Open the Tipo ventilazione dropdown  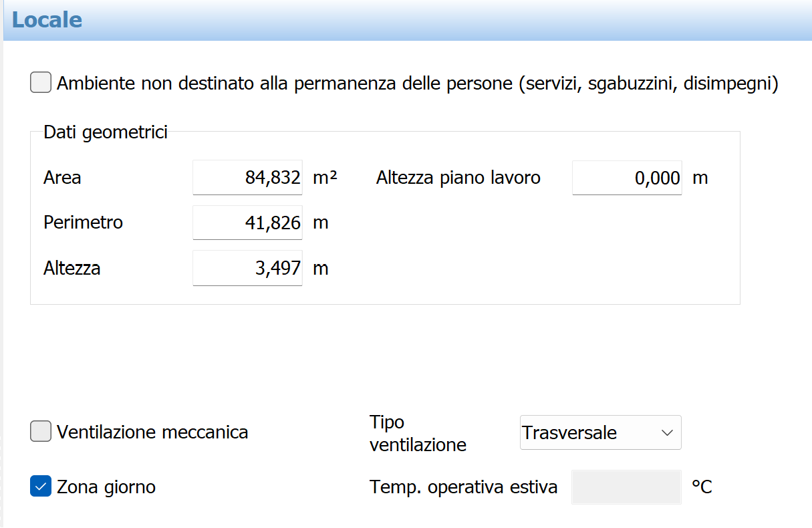coord(599,432)
